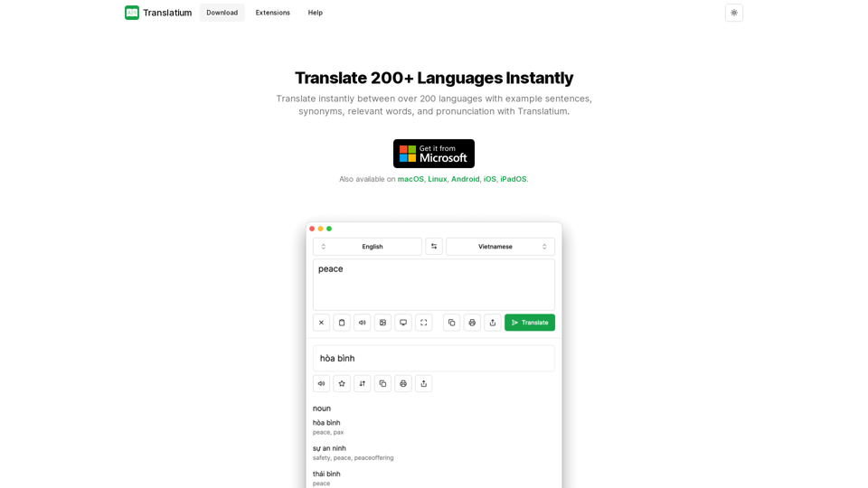Viewport: 868px width, 488px height.
Task: Follow the Android download link
Action: point(465,179)
